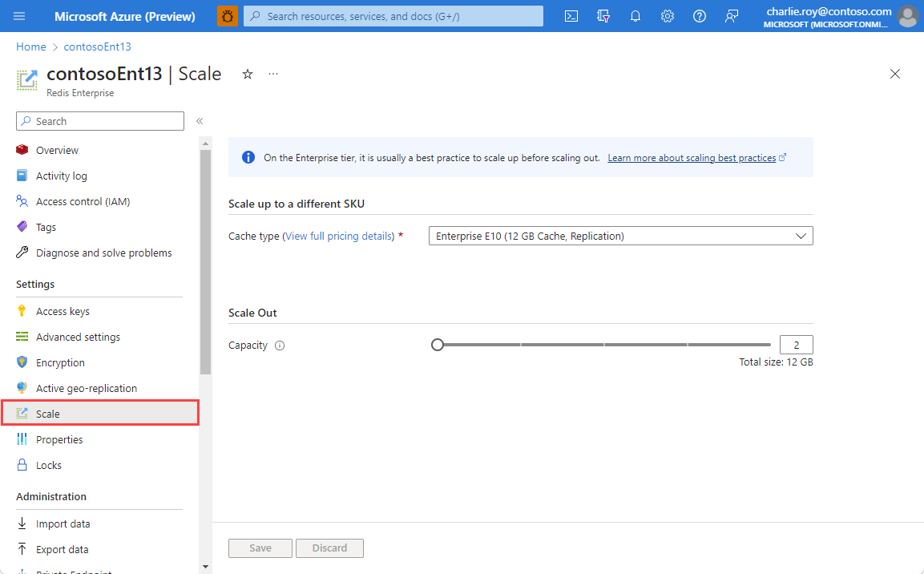Open Access keys settings
This screenshot has height=574, width=924.
coord(64,310)
